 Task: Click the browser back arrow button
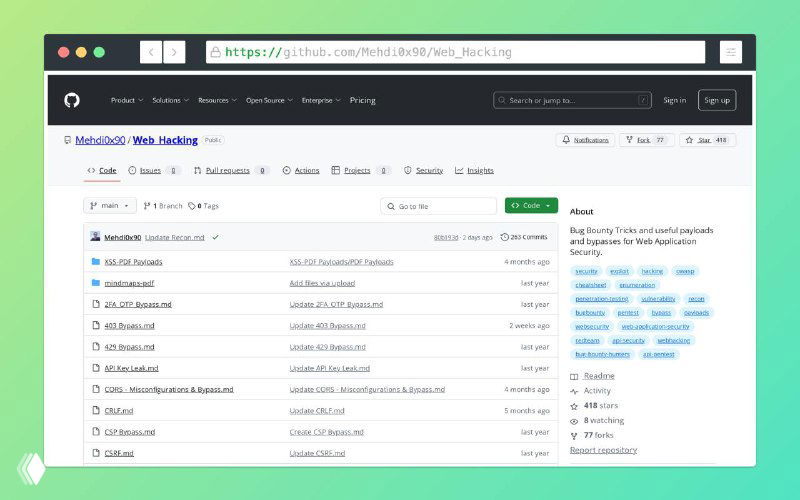click(151, 52)
